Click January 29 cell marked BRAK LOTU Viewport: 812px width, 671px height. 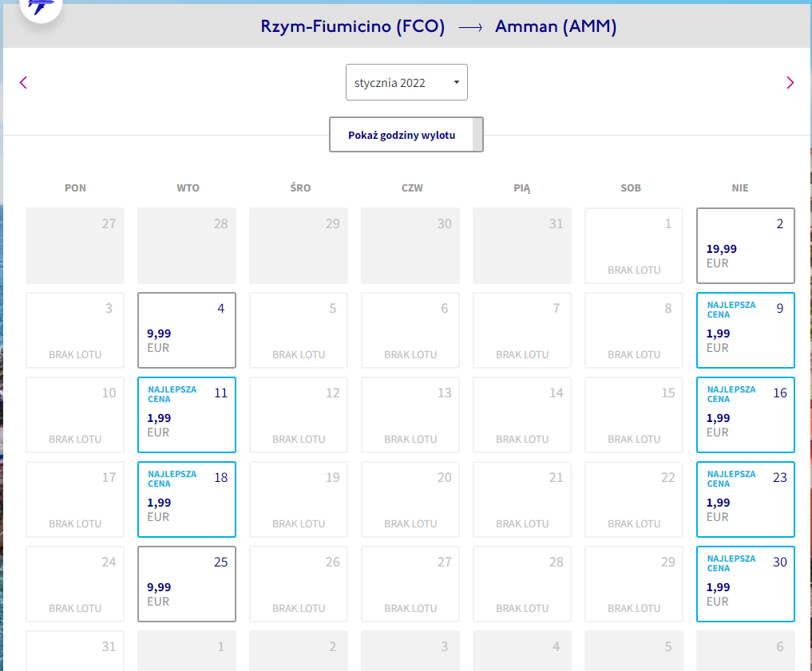(634, 584)
